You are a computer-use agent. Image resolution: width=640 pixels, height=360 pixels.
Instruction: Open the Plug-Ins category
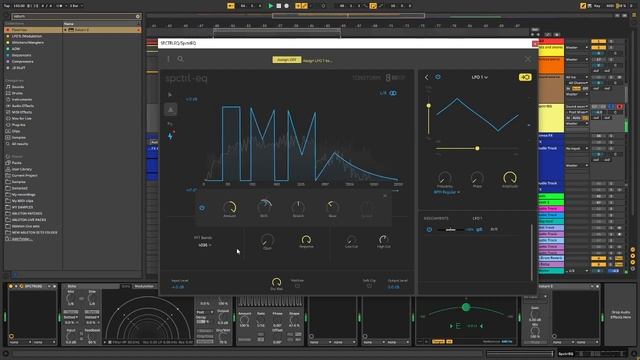[x=18, y=125]
